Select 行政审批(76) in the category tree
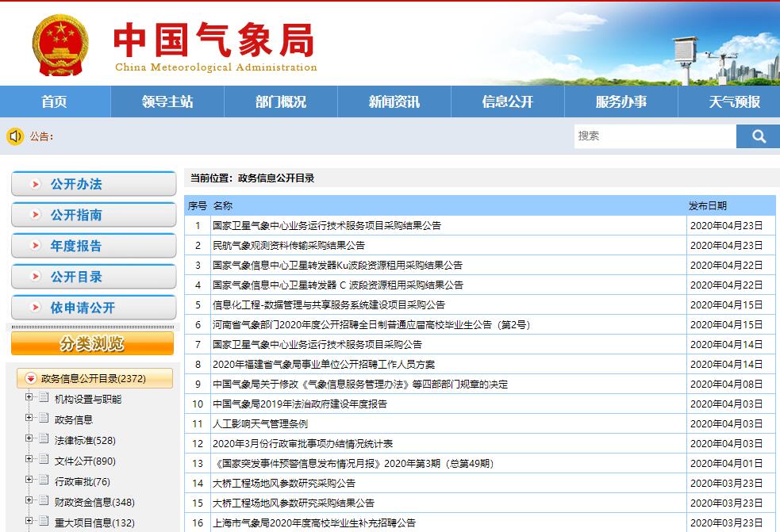Screen dimensions: 780x532 pos(82,482)
